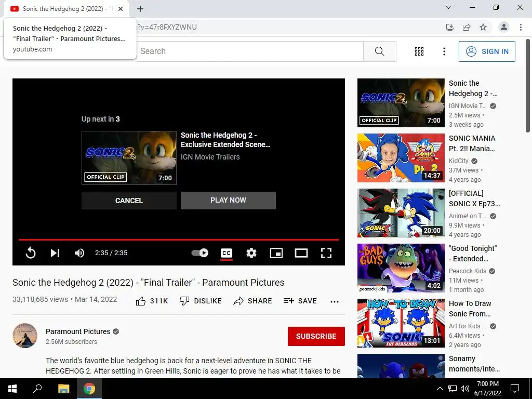Click the red video progress bar

click(x=179, y=240)
